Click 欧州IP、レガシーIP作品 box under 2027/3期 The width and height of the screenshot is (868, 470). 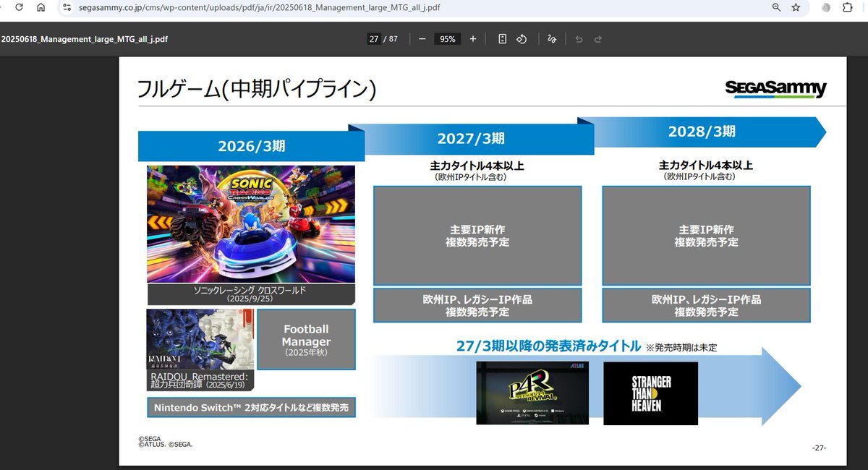click(x=477, y=305)
